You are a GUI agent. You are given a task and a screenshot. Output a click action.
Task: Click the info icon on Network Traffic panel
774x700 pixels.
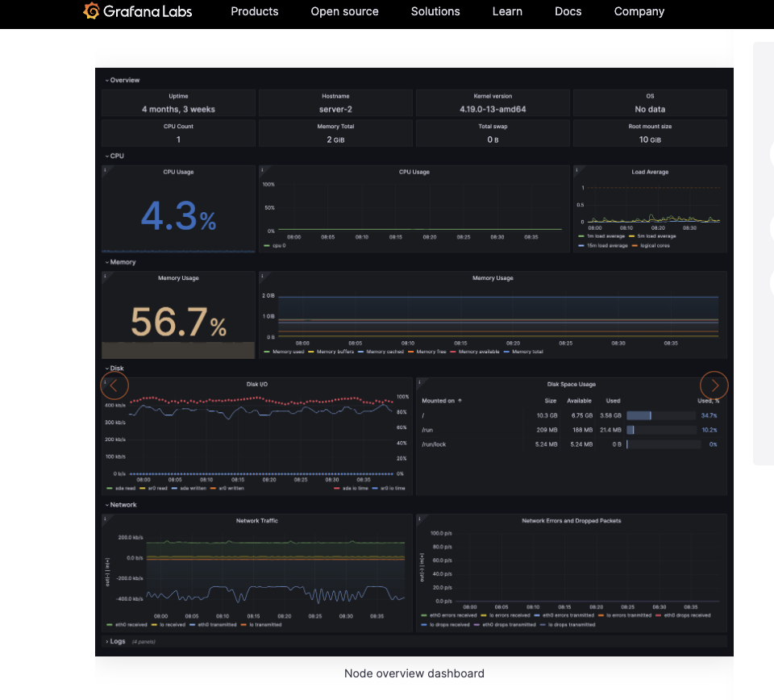(105, 519)
